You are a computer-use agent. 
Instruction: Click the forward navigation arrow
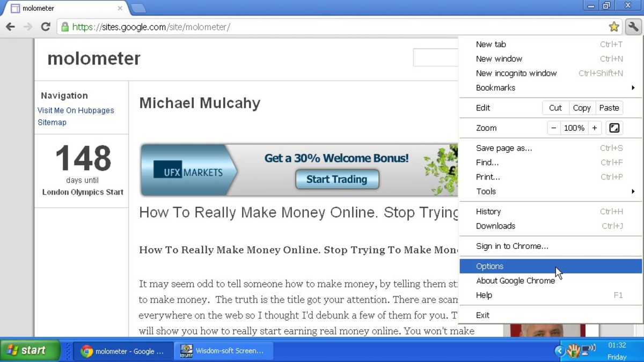pos(27,26)
